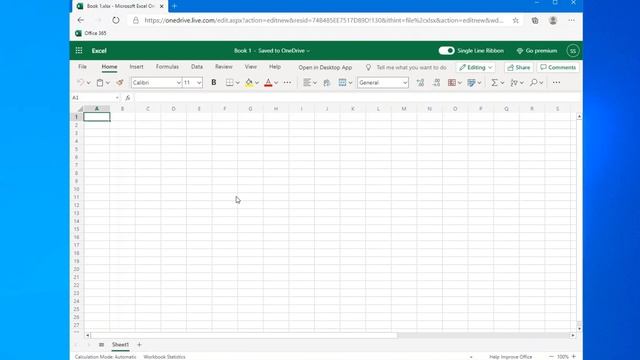Screen dimensions: 640x360
Task: Click the formula bar input
Action: (x=357, y=98)
